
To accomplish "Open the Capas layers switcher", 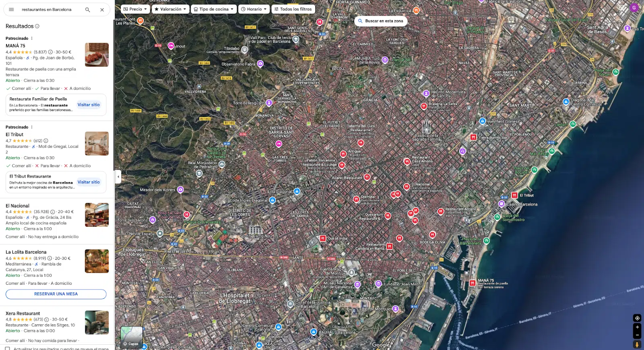I will 132,337.
